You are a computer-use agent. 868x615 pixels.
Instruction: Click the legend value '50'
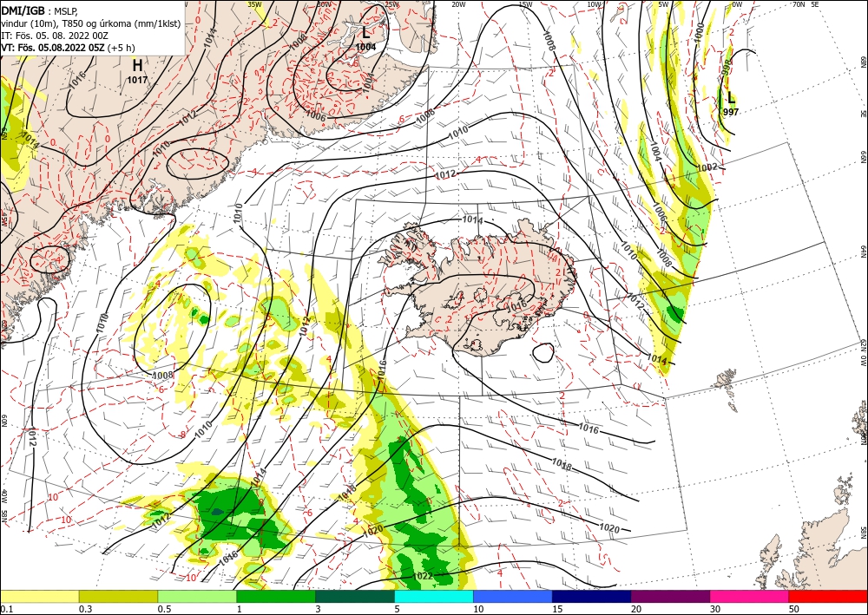pos(794,609)
